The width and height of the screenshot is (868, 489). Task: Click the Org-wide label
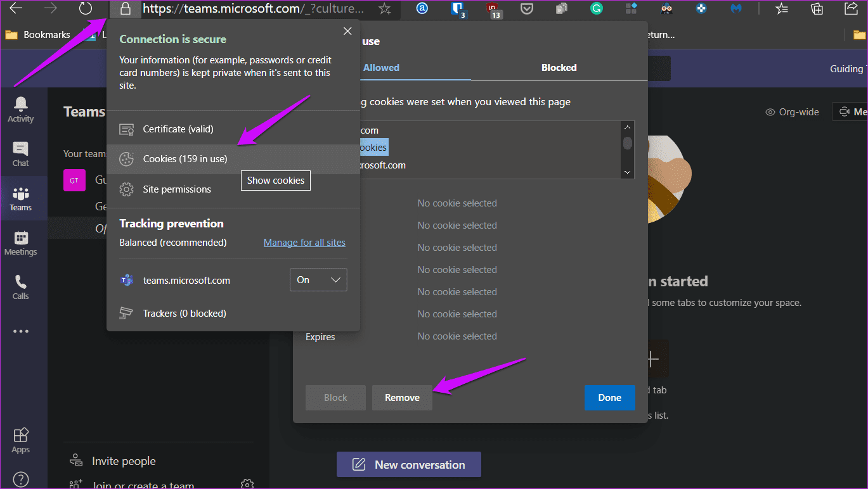(792, 112)
